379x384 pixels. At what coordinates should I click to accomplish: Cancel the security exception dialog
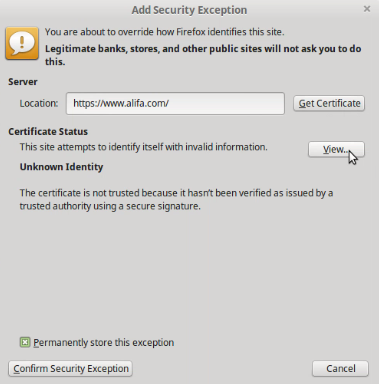[340, 369]
